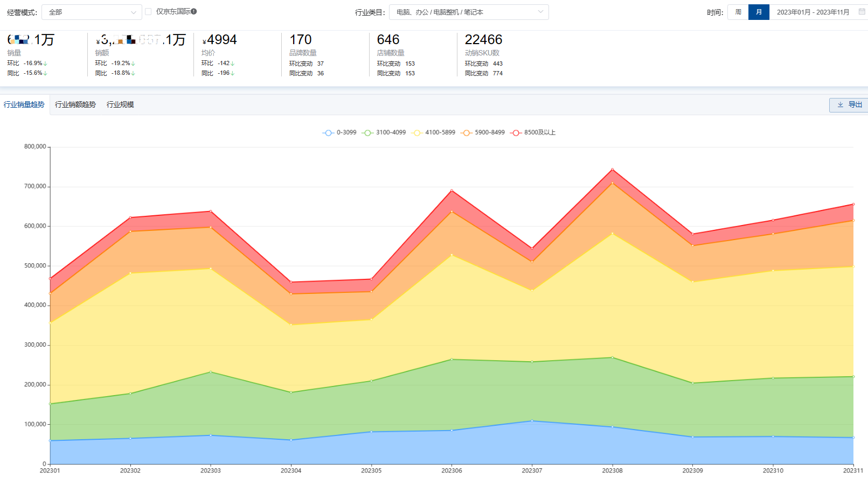Click the 202306 x-axis label
The height and width of the screenshot is (478, 868).
452,470
